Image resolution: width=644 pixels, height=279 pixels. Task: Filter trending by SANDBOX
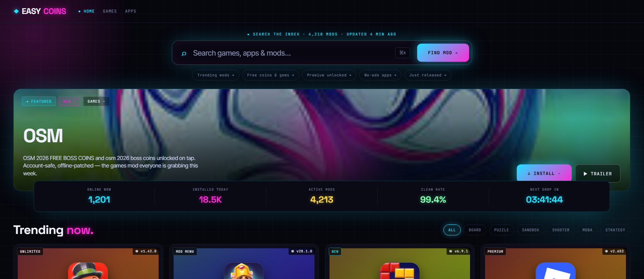click(530, 230)
